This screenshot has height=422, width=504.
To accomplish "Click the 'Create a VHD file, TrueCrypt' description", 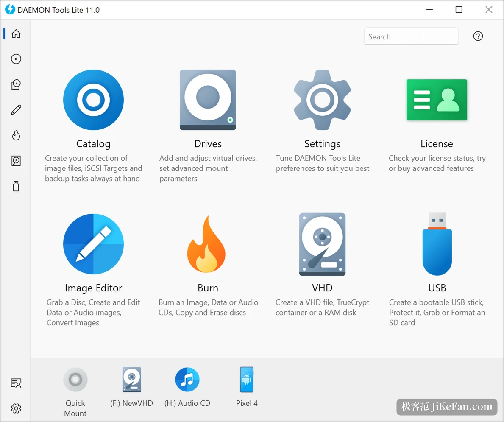I will point(322,307).
